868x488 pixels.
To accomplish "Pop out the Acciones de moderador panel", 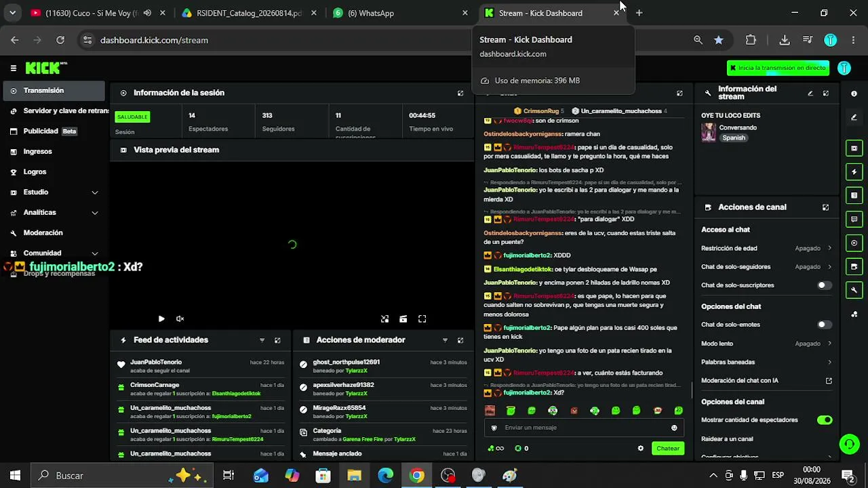I will coord(460,340).
